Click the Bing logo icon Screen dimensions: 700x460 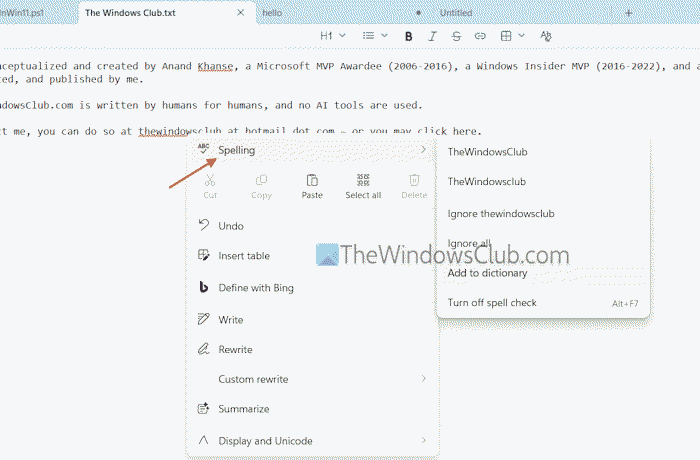204,287
